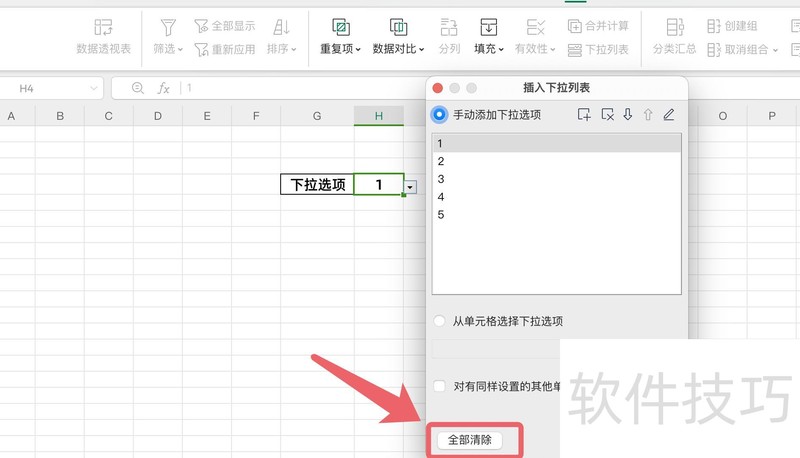The width and height of the screenshot is (800, 458).
Task: Click 合并计算 consolidate
Action: [598, 26]
